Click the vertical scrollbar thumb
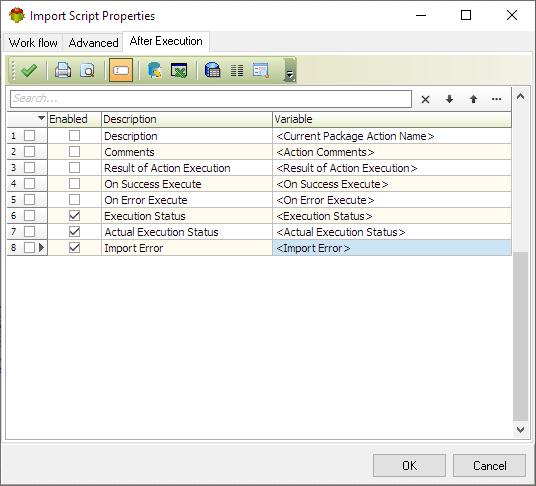The image size is (536, 486). [521, 337]
